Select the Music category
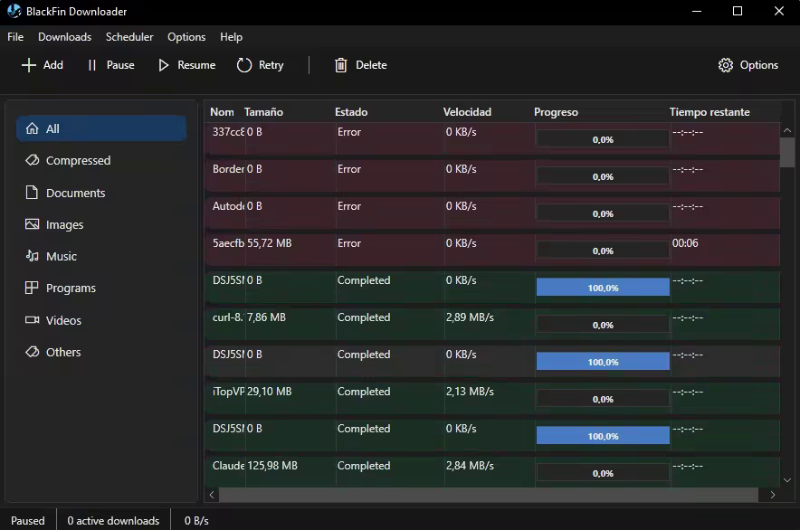This screenshot has height=530, width=800. click(61, 257)
